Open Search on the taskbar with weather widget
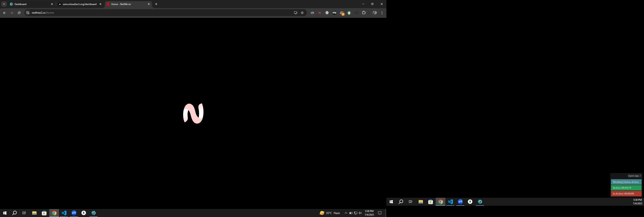Screen dimensions: 644x217 point(14,213)
